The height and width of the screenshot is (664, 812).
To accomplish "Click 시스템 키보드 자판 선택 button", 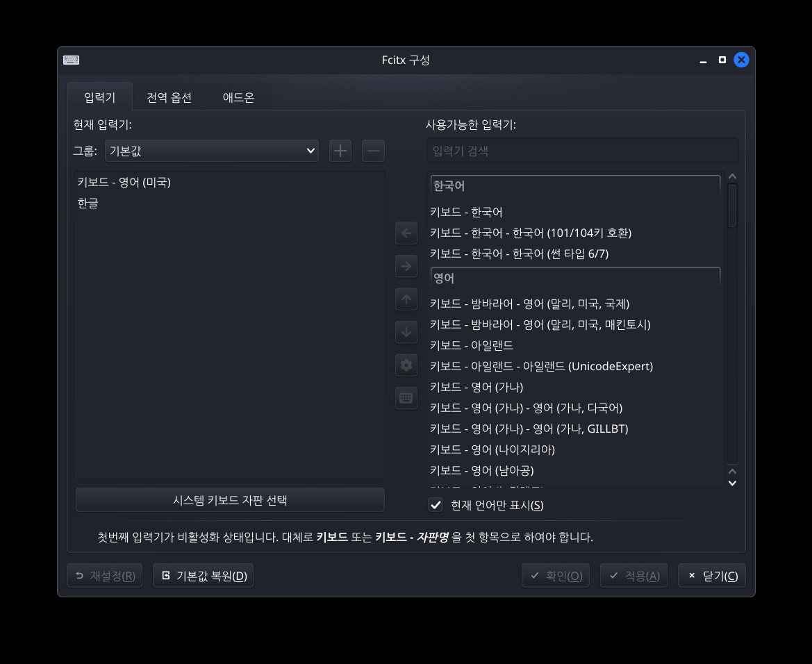I will pyautogui.click(x=230, y=500).
